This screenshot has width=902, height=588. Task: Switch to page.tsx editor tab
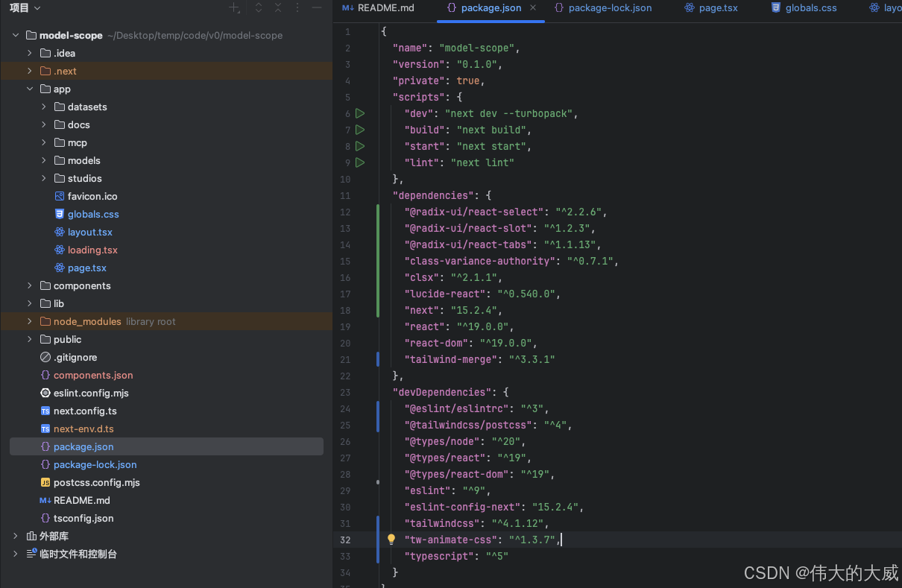[x=710, y=8]
